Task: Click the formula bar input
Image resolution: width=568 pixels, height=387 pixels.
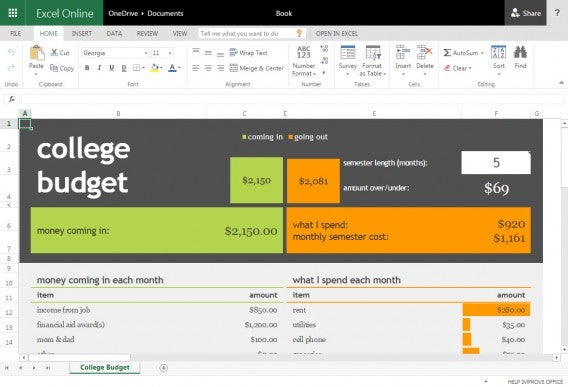Action: tap(292, 99)
